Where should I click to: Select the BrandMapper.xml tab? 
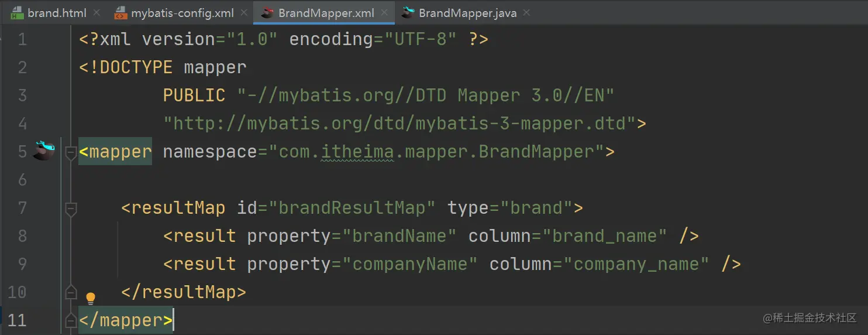pos(326,12)
